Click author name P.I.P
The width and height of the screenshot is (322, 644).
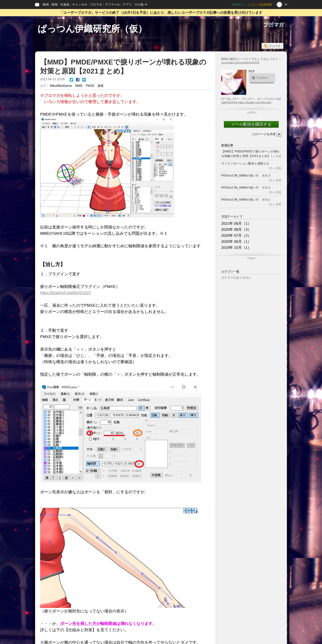point(252,71)
